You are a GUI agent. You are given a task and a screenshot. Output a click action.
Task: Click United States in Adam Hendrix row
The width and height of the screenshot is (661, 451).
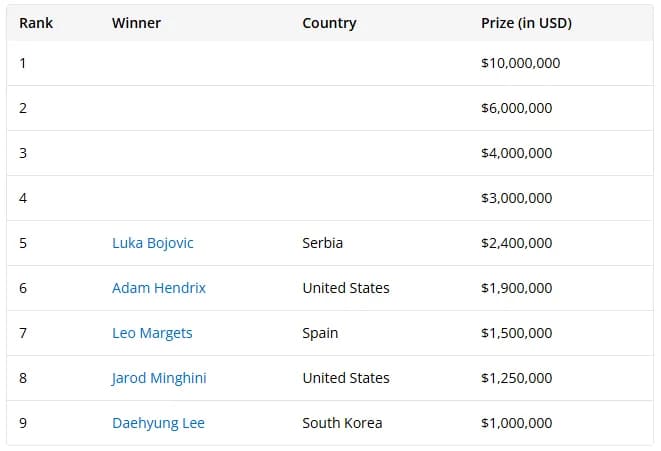pos(346,288)
